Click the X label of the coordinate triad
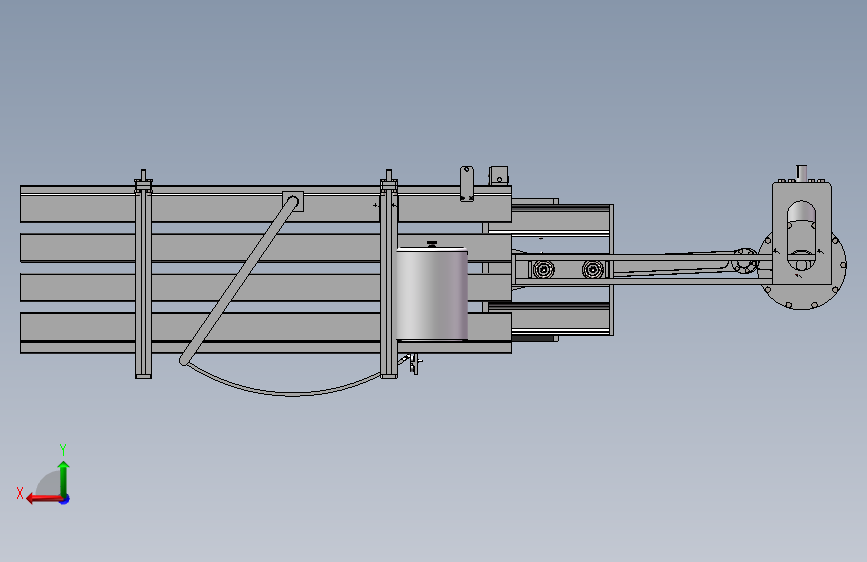This screenshot has width=867, height=562. (20, 493)
